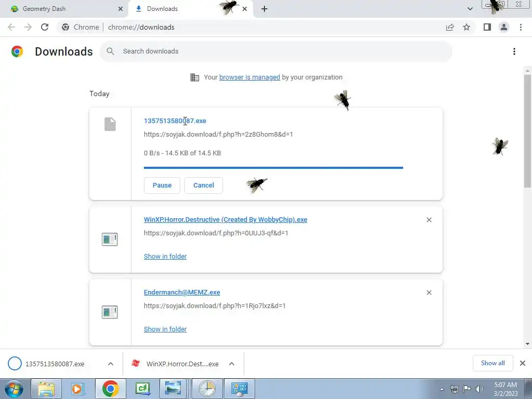Click the search magnifier icon
Image resolution: width=532 pixels, height=399 pixels.
coord(110,51)
